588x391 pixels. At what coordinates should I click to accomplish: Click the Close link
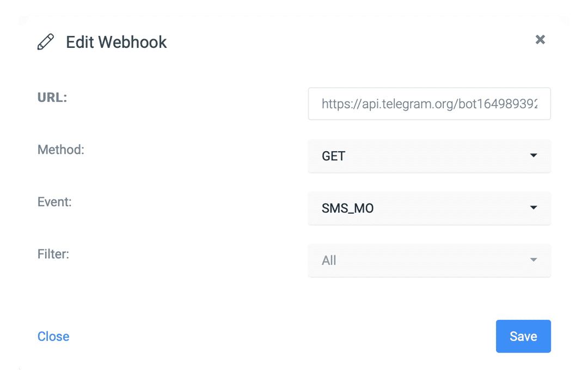coord(53,337)
